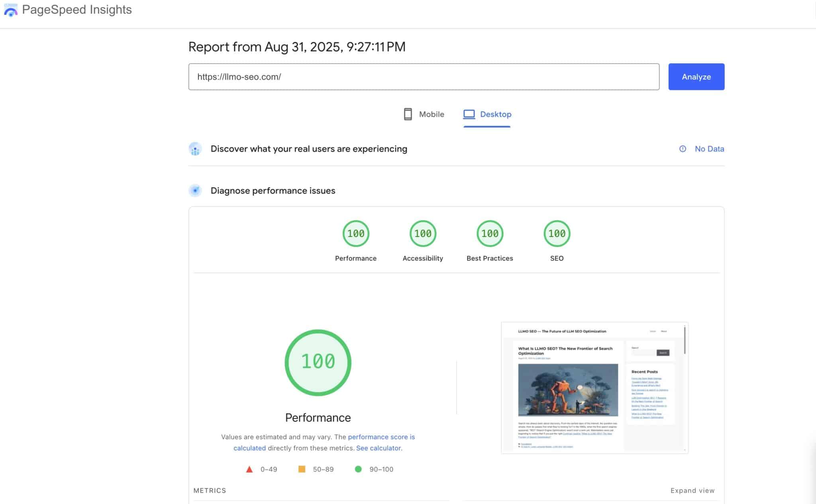Jump to the Best Practices score gauge
The image size is (816, 504).
[490, 234]
